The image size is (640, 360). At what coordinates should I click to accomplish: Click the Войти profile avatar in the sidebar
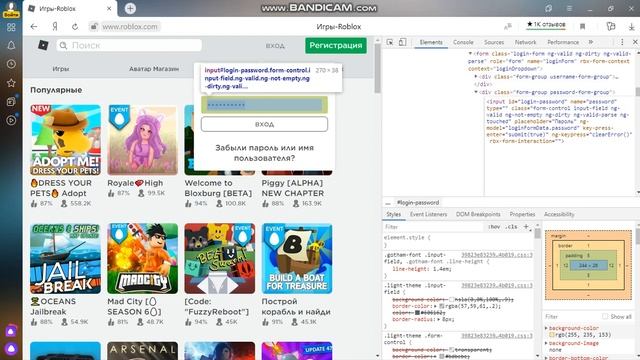point(11,9)
